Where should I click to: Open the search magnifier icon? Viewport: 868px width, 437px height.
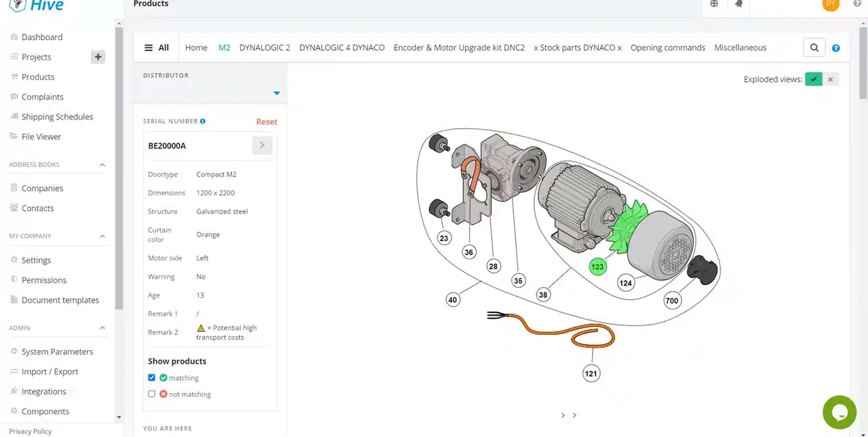point(814,47)
